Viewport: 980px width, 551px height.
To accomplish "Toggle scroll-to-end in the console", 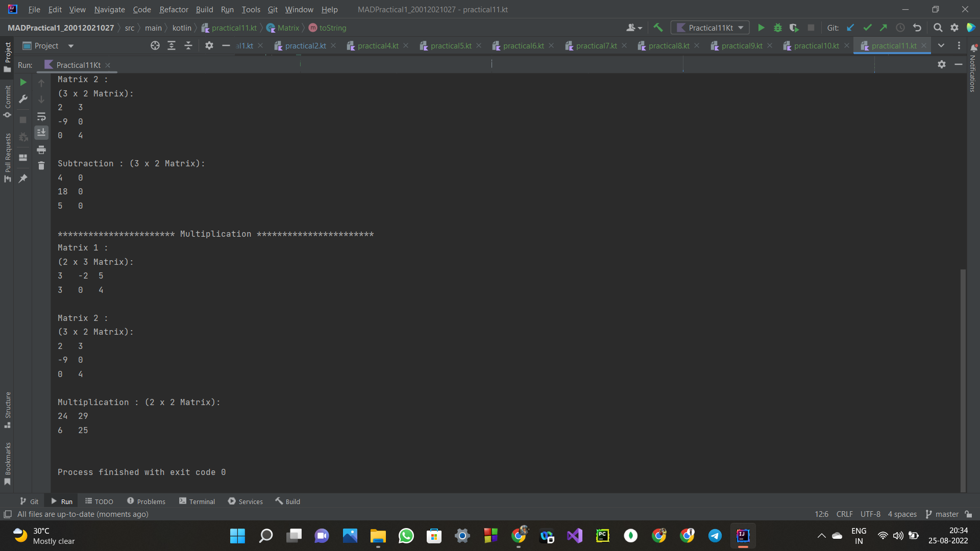I will tap(41, 133).
